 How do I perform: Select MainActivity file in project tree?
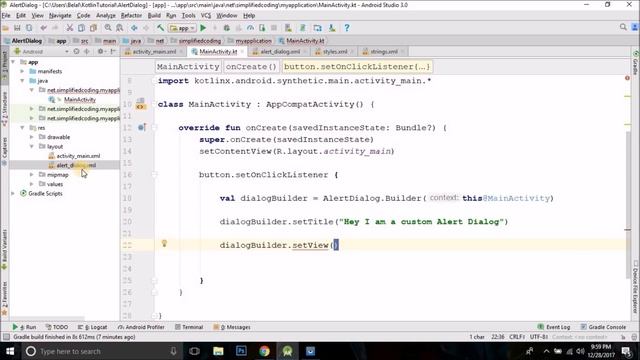pyautogui.click(x=80, y=100)
